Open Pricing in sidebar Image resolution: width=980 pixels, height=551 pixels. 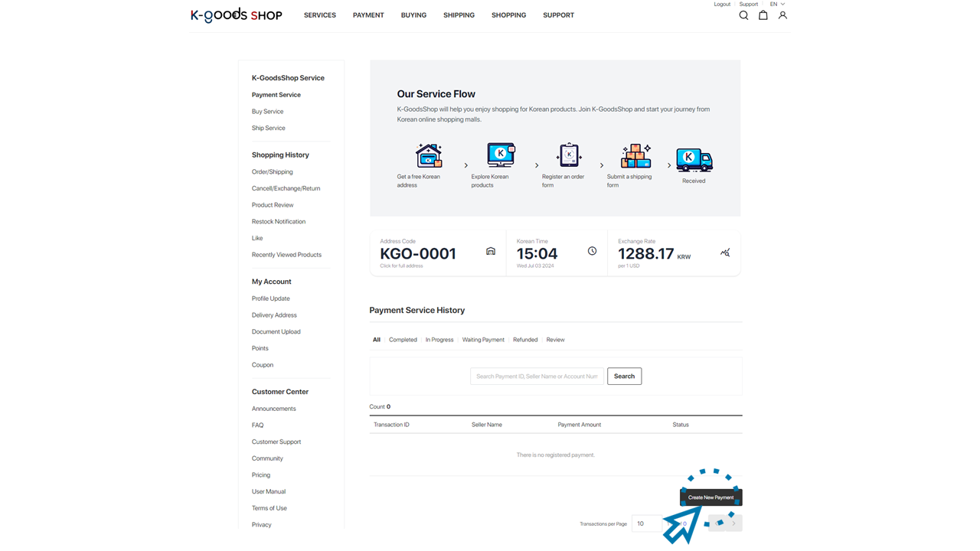pyautogui.click(x=261, y=475)
